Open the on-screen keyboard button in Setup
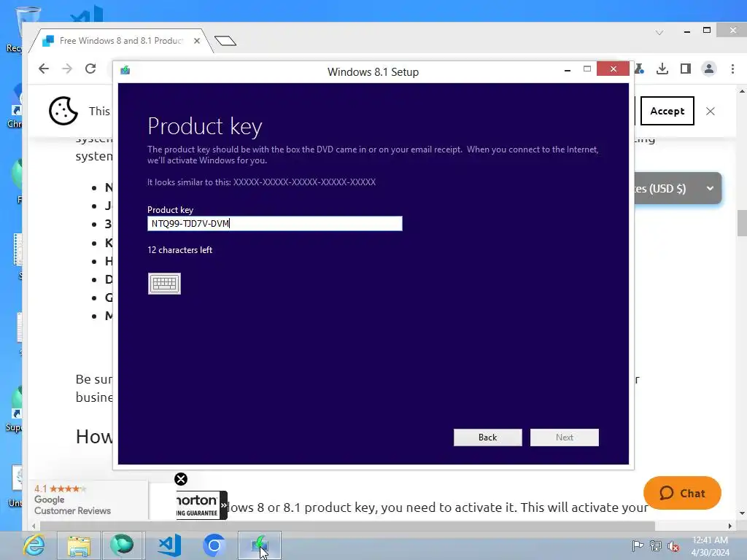This screenshot has width=747, height=560. [164, 284]
